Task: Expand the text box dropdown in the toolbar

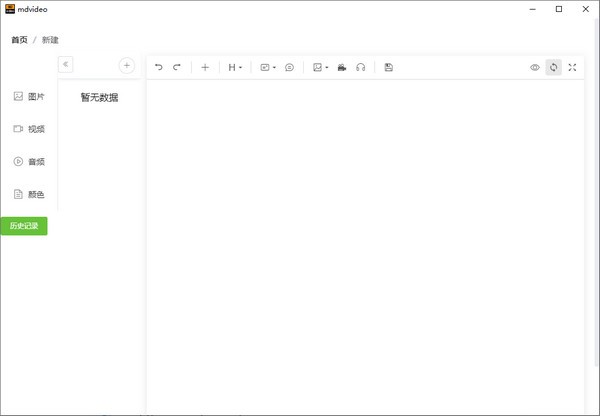Action: (267, 67)
